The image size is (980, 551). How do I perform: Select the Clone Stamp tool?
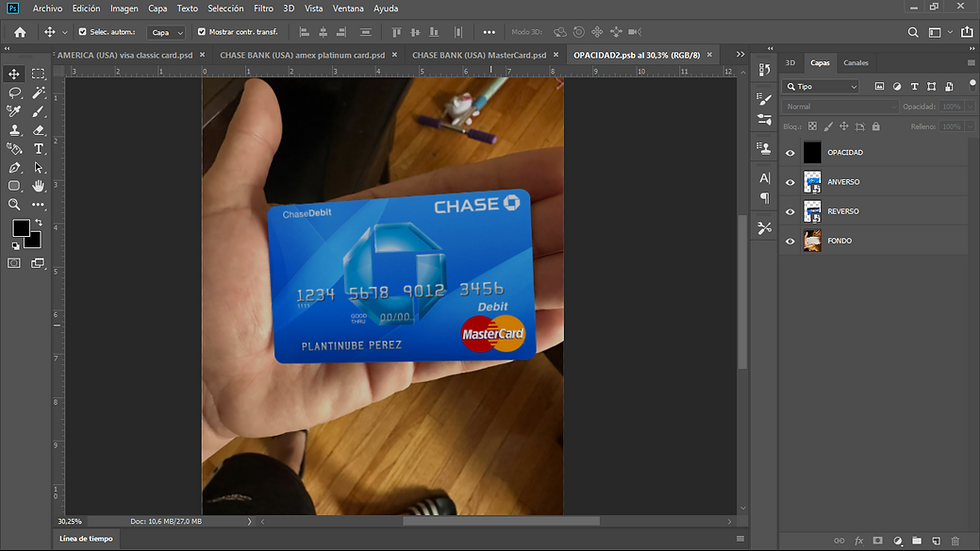point(14,130)
